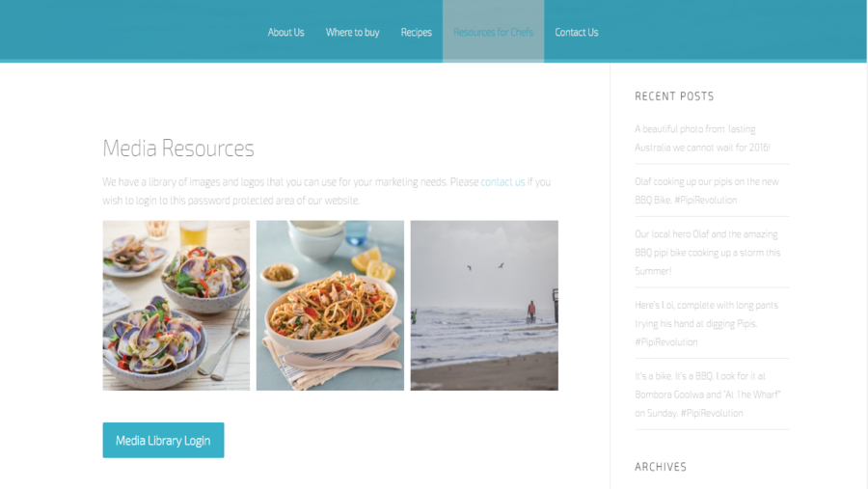Image resolution: width=868 pixels, height=489 pixels.
Task: Open the About Us menu item
Action: 285,32
